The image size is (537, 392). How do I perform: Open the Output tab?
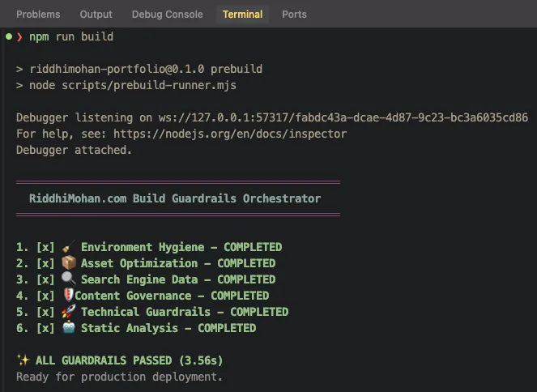click(x=96, y=15)
